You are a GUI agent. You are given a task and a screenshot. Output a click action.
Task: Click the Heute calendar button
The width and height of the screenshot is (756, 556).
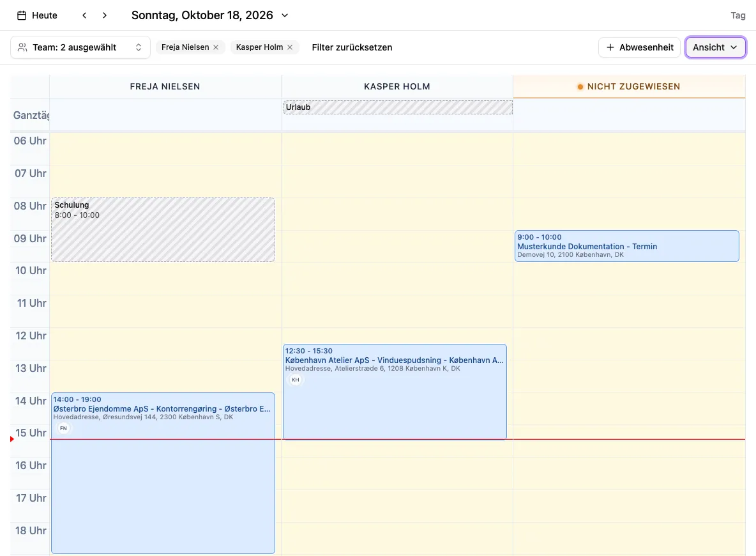[x=37, y=15]
